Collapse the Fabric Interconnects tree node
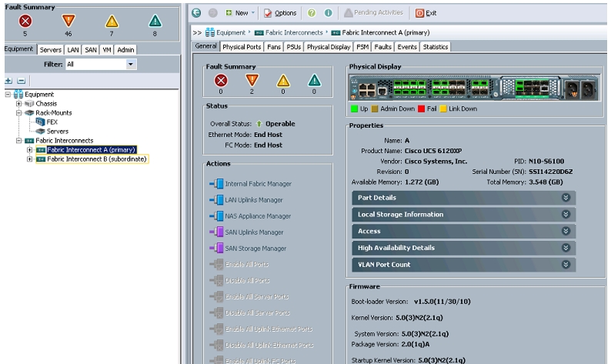The height and width of the screenshot is (364, 611). click(x=18, y=140)
